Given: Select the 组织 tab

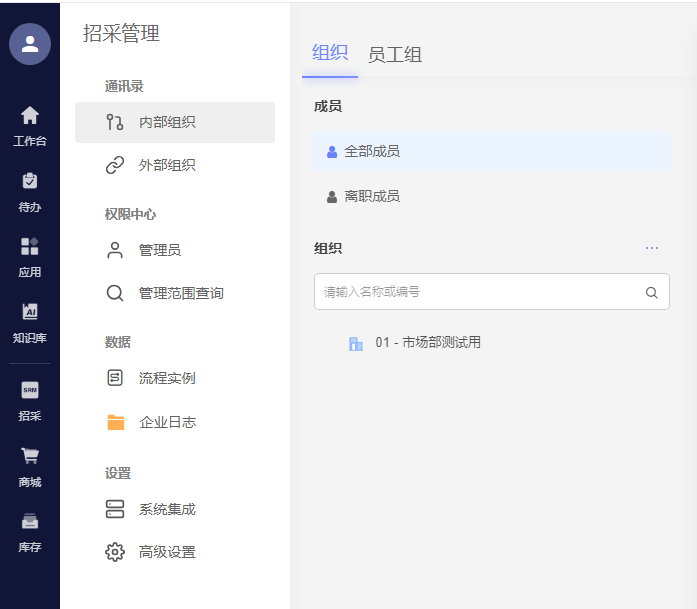Looking at the screenshot, I should pyautogui.click(x=330, y=53).
